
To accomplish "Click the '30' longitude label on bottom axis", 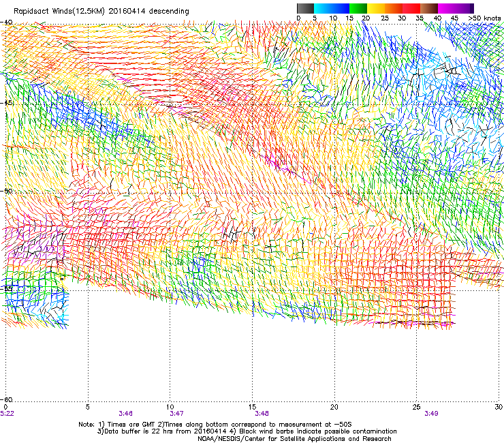I will point(499,407).
